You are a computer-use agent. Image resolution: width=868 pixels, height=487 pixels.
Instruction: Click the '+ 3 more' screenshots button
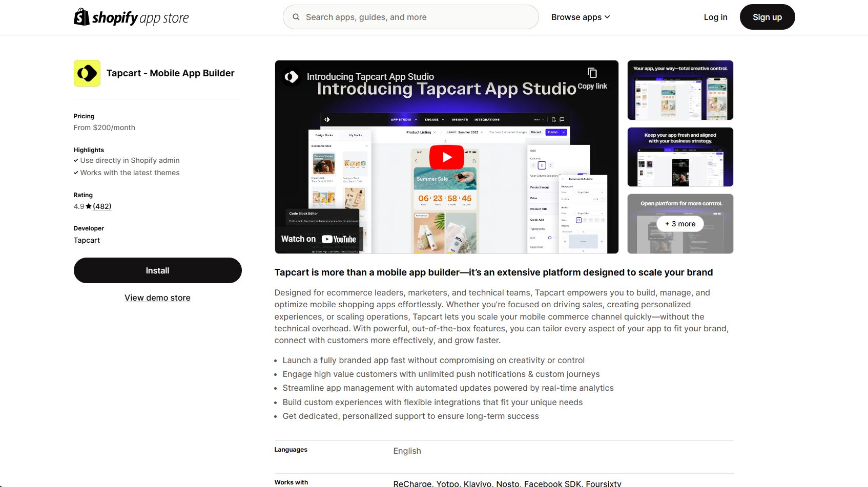point(680,224)
